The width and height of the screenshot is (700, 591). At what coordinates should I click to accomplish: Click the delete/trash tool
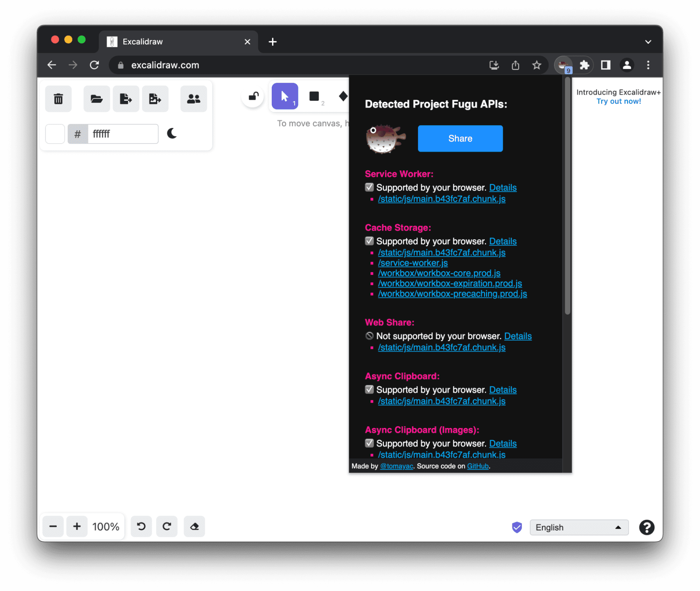click(x=58, y=99)
